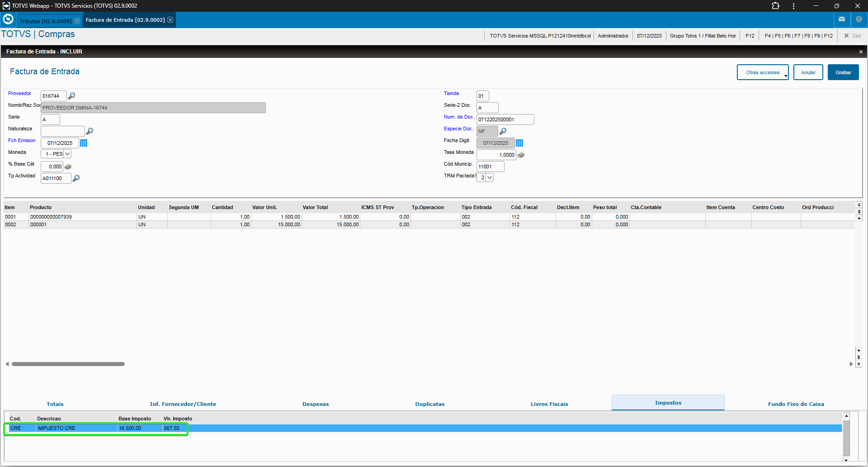
Task: Close the Factura de Entrada tab
Action: [170, 20]
